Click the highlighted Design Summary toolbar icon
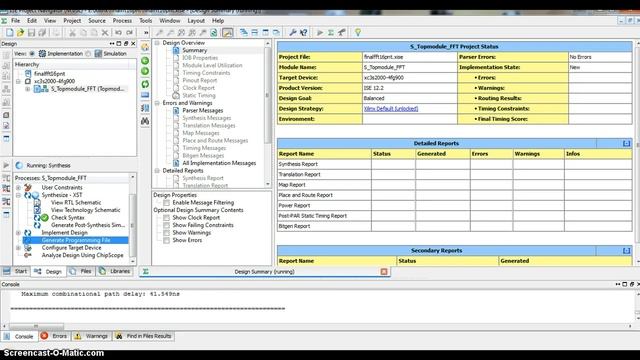 click(227, 32)
